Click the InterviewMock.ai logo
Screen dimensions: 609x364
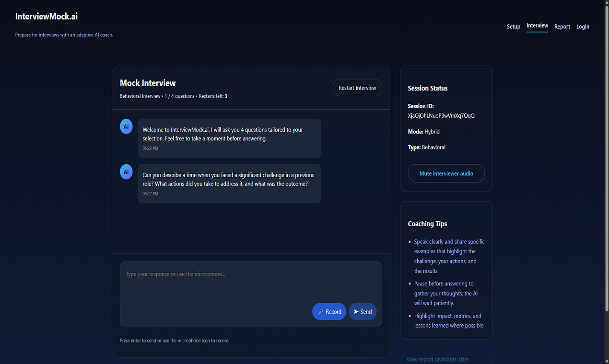click(47, 16)
